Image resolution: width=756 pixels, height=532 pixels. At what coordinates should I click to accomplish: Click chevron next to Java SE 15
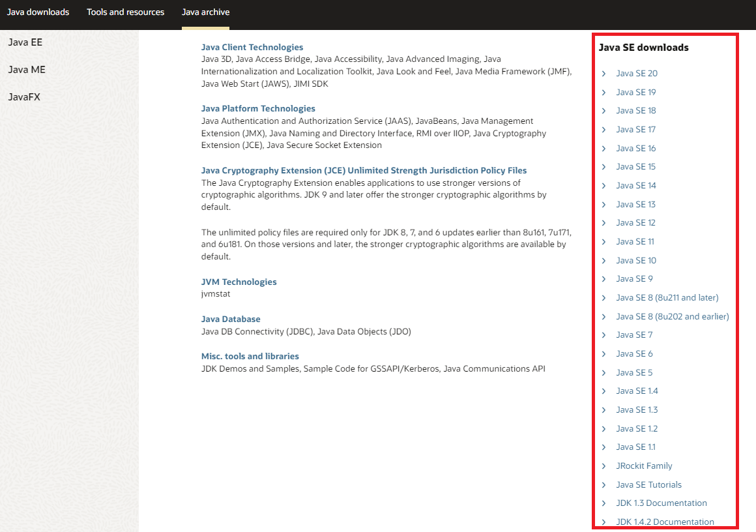point(603,166)
